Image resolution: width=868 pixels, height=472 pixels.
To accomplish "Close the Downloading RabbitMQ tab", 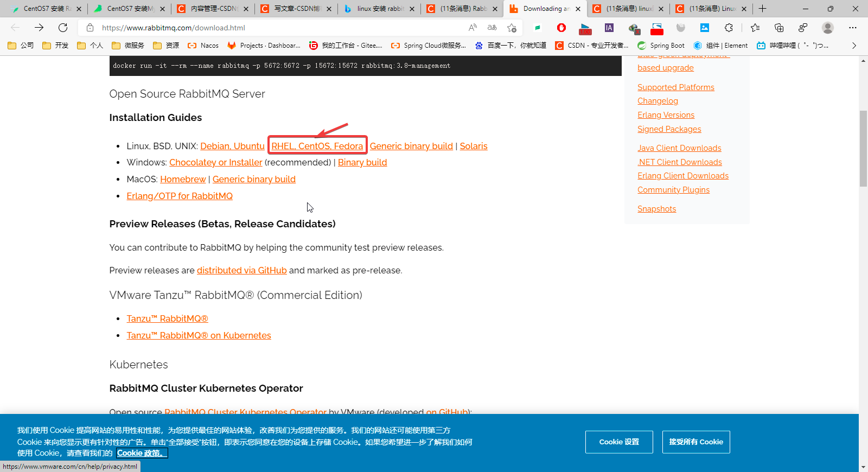I will click(578, 9).
